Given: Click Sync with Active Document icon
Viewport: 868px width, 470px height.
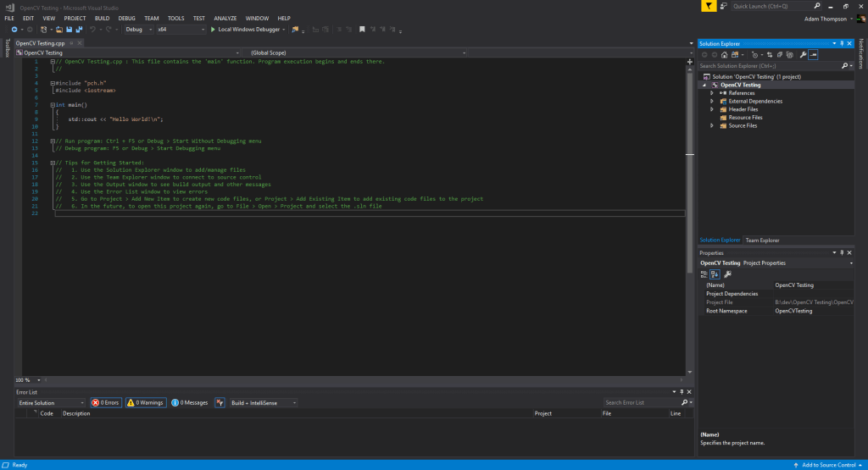Looking at the screenshot, I should click(770, 55).
